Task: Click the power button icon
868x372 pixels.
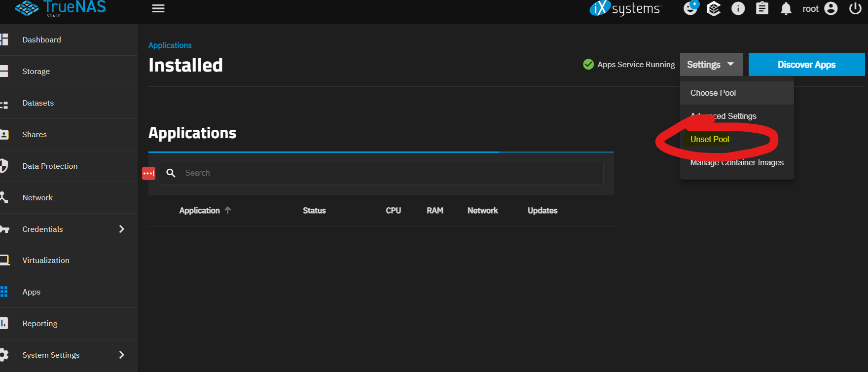Action: 855,9
